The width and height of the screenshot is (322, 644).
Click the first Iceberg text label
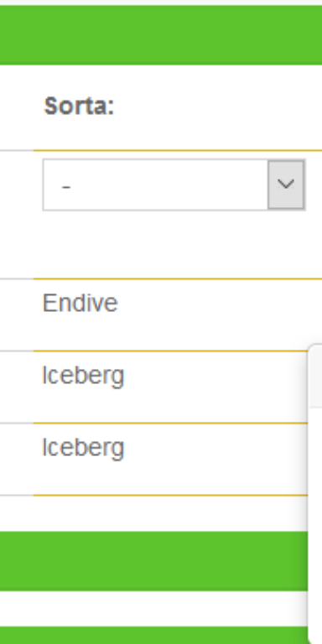point(83,376)
